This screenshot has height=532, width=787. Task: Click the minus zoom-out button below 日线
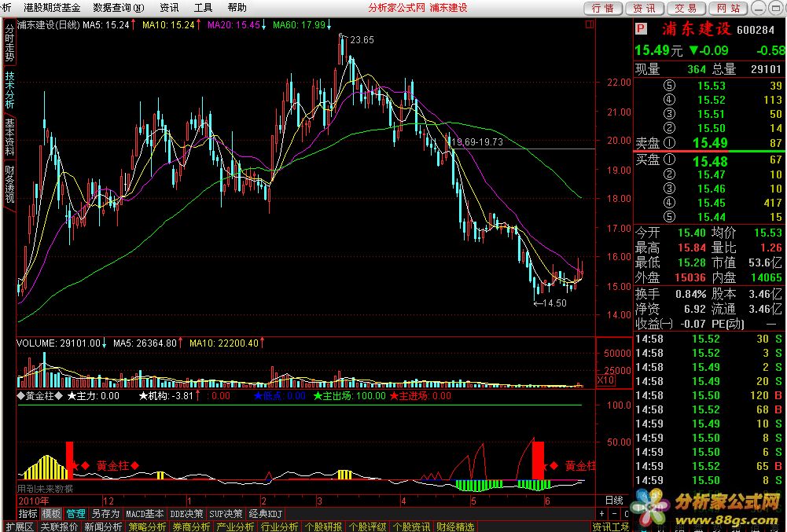pyautogui.click(x=614, y=514)
